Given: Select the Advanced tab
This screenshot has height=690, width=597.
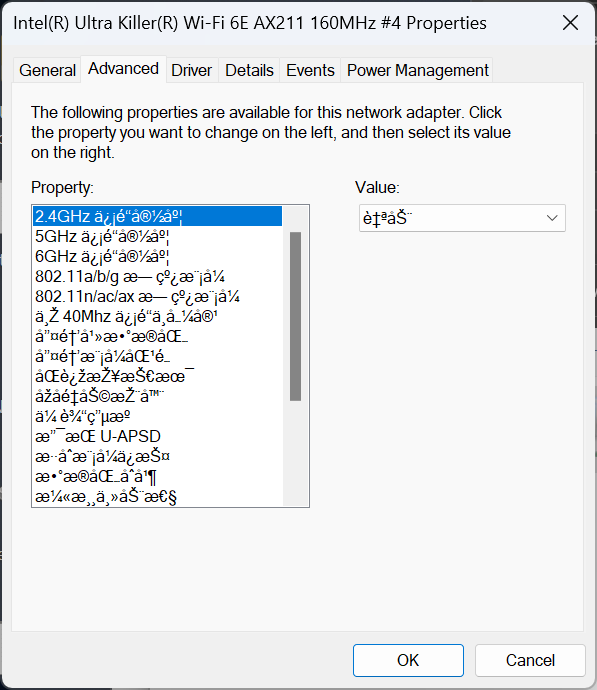Looking at the screenshot, I should pyautogui.click(x=123, y=69).
